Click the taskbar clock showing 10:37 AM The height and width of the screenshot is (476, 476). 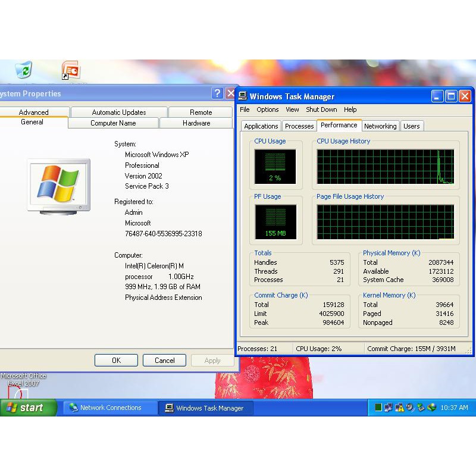click(x=454, y=408)
